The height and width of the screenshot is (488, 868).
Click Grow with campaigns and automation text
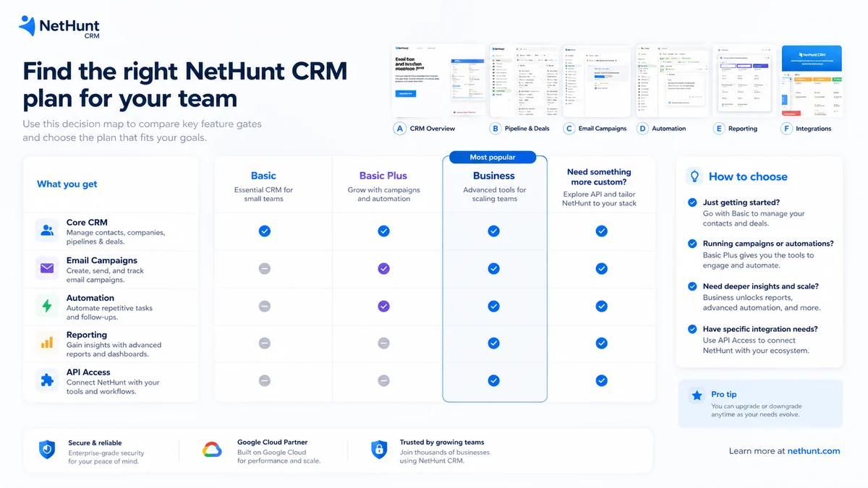pos(383,194)
